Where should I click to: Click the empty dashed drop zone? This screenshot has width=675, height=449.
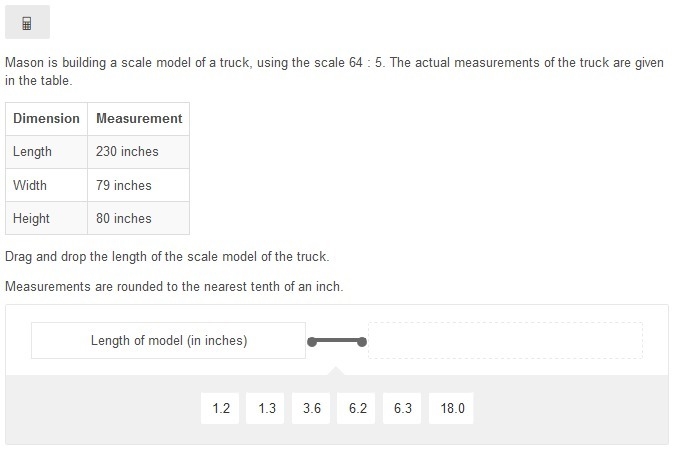[x=505, y=340]
